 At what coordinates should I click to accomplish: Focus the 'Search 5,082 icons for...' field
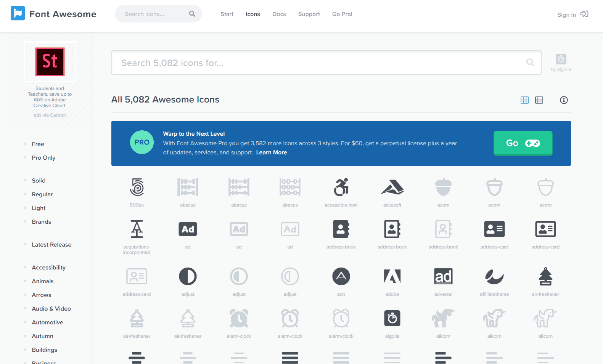[x=326, y=63]
